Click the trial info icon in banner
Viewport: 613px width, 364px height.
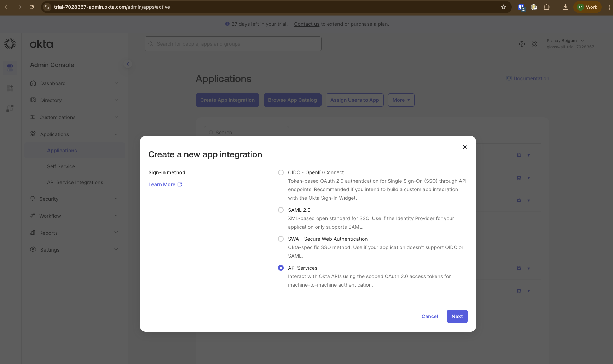227,24
